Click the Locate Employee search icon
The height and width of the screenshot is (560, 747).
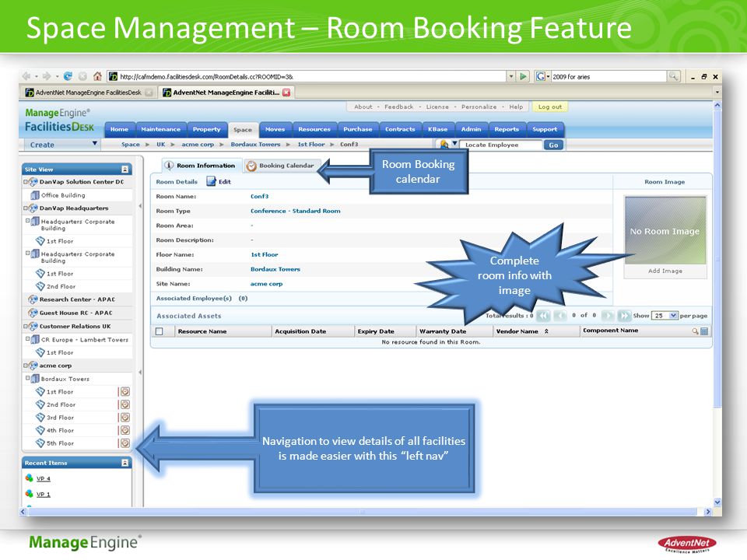coord(444,145)
